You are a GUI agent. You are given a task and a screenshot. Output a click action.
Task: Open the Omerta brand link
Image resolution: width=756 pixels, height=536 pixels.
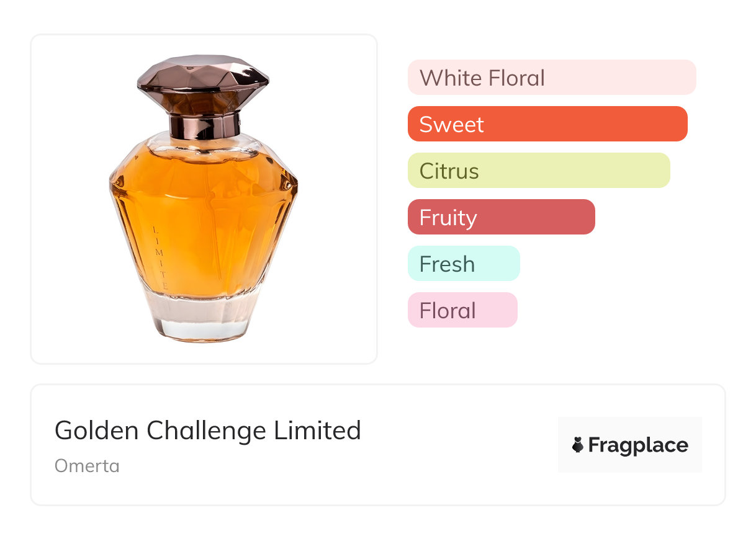[87, 465]
